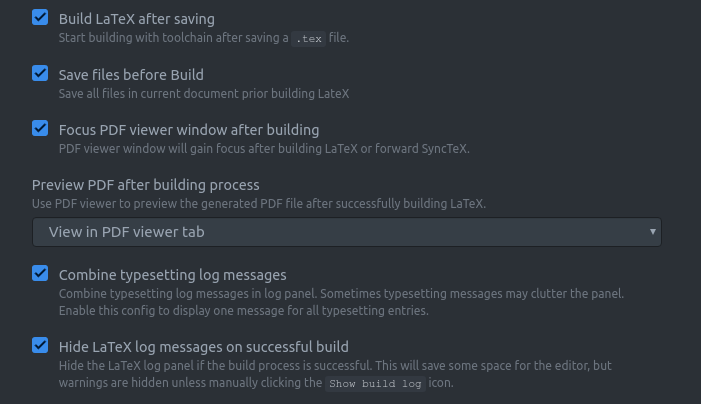Screen dimensions: 701x404
Task: Click description Enable this config to display one message
Action: coord(244,311)
